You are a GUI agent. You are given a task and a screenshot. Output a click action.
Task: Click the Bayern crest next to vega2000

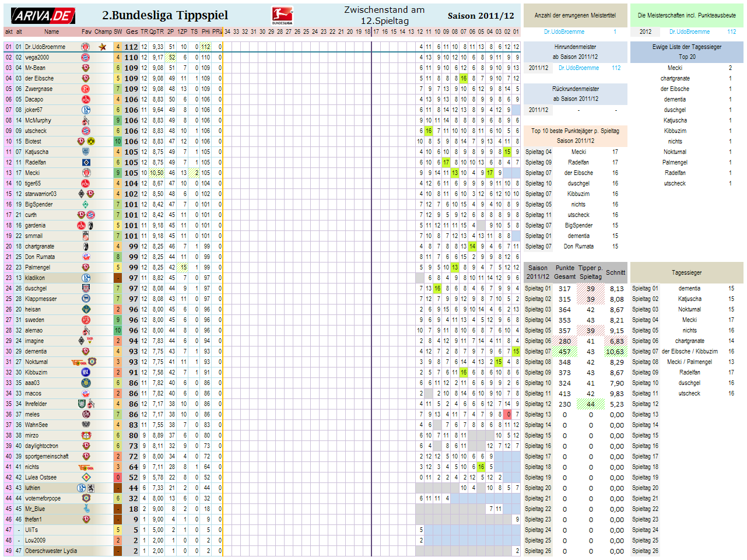(x=85, y=57)
